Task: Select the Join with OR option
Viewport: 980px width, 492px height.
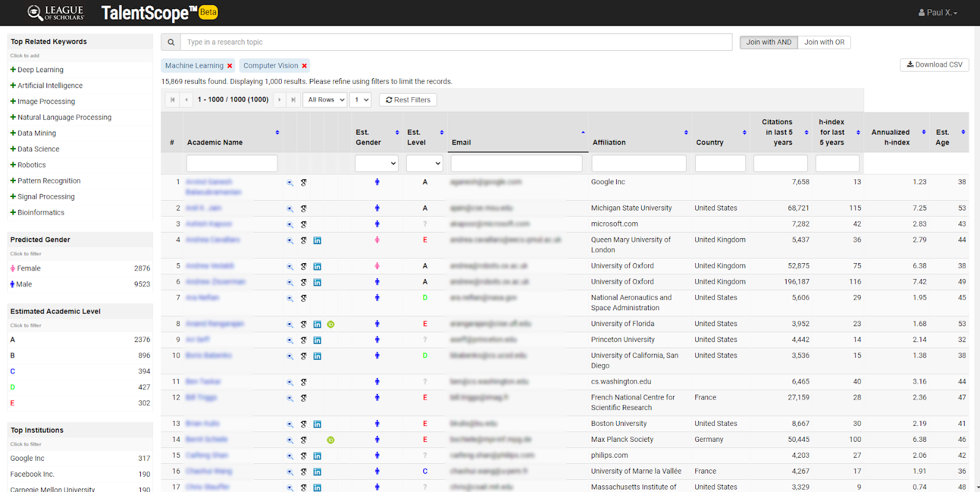Action: (824, 42)
